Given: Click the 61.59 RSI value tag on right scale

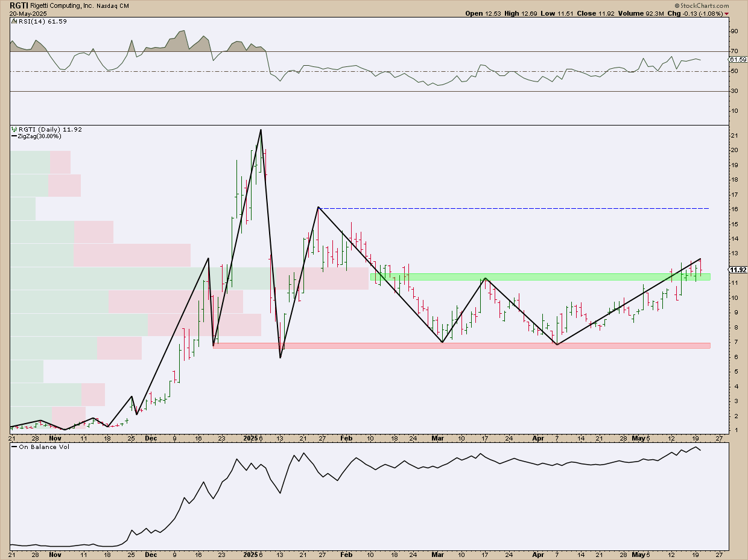Looking at the screenshot, I should (x=738, y=60).
